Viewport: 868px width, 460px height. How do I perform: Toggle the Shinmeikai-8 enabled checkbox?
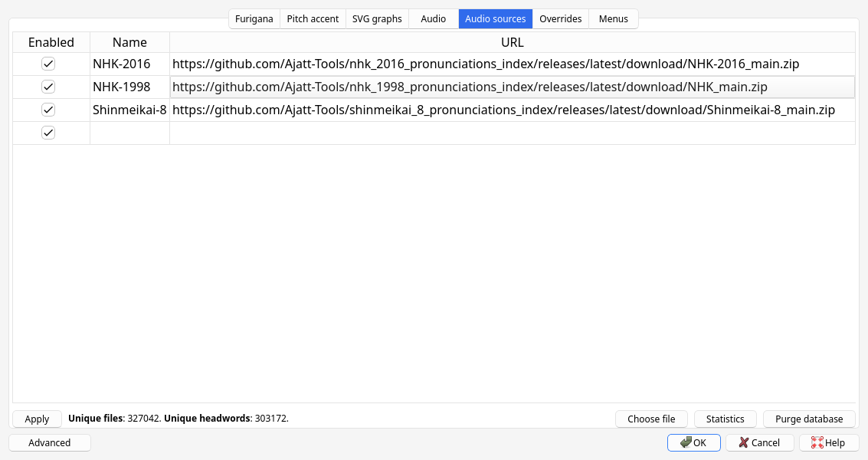[48, 110]
